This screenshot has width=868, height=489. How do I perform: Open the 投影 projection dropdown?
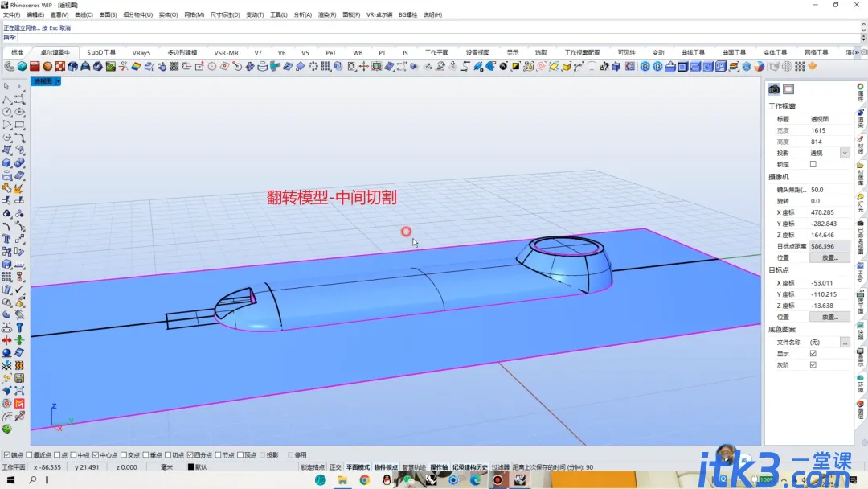pyautogui.click(x=844, y=153)
